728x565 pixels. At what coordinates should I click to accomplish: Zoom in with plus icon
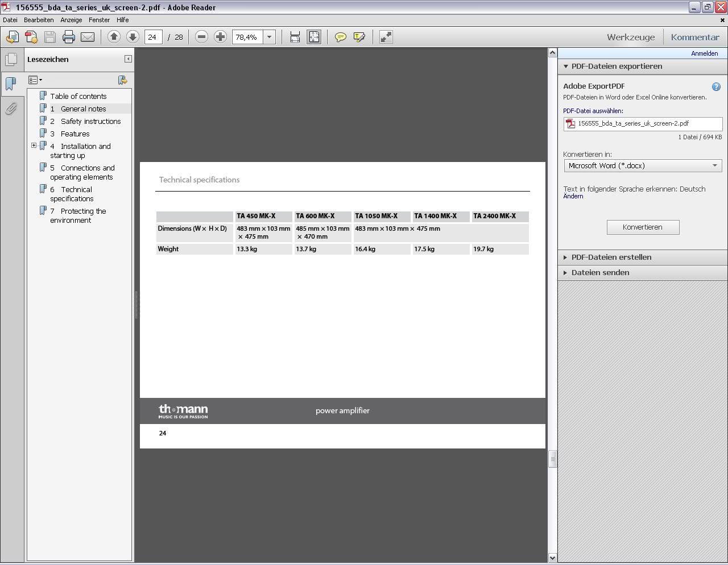[x=220, y=37]
